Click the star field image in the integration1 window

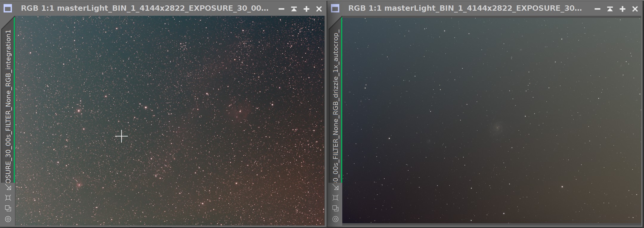click(x=170, y=121)
